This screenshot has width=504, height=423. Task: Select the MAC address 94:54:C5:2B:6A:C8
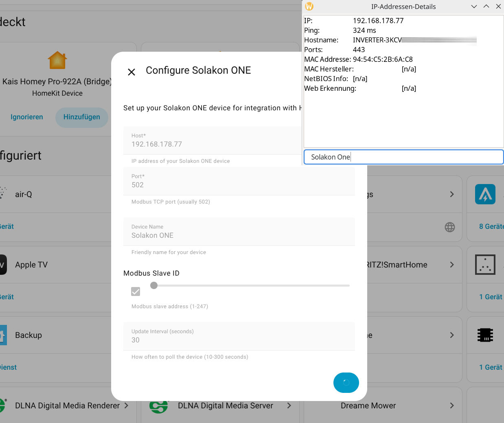383,59
